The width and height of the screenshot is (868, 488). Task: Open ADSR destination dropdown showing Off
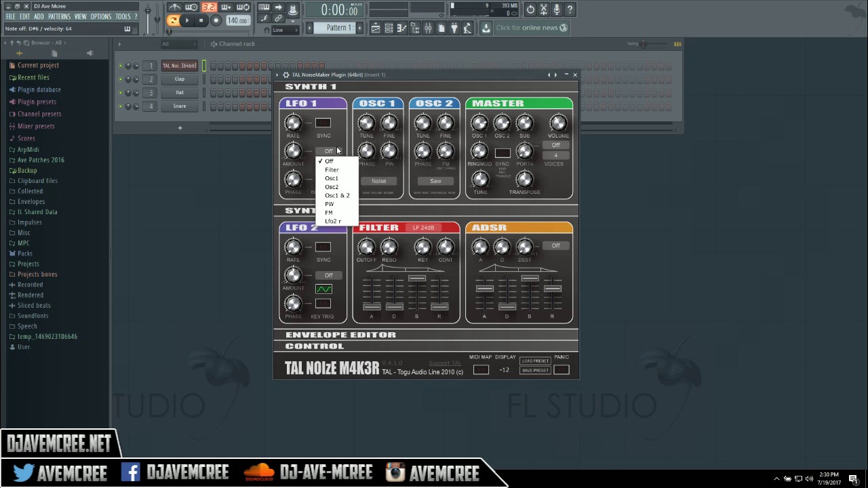tap(555, 245)
